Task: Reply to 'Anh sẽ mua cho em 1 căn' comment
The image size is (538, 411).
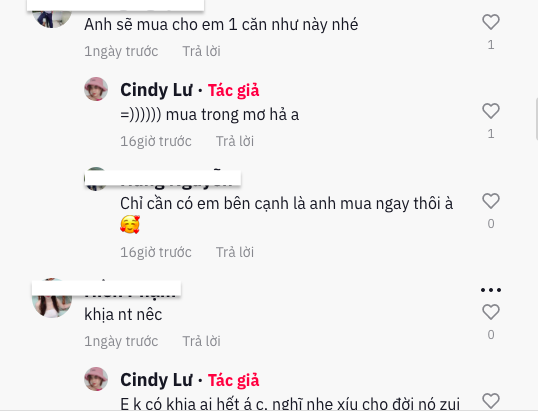Action: 201,51
